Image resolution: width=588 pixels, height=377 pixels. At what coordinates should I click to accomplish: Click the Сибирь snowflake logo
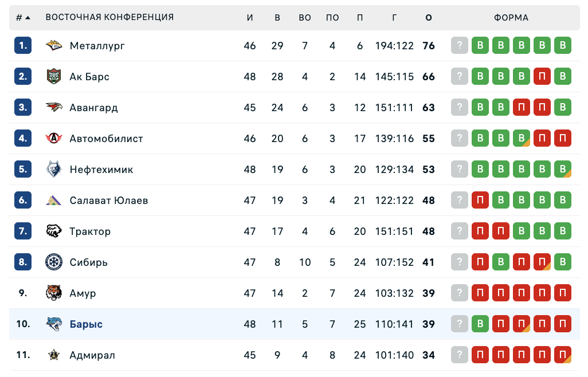click(x=54, y=262)
